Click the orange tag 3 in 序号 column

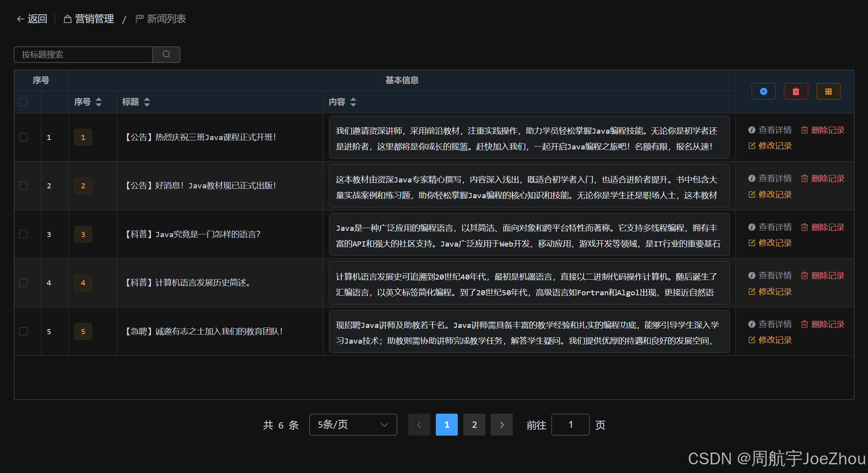pos(83,234)
